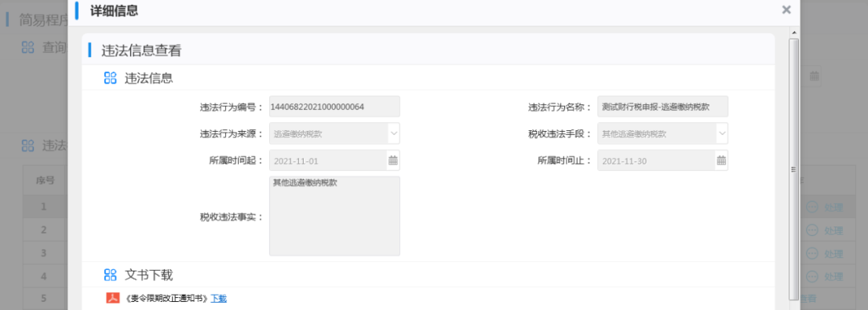Select row number 5 in background table
868x310 pixels.
pyautogui.click(x=43, y=299)
